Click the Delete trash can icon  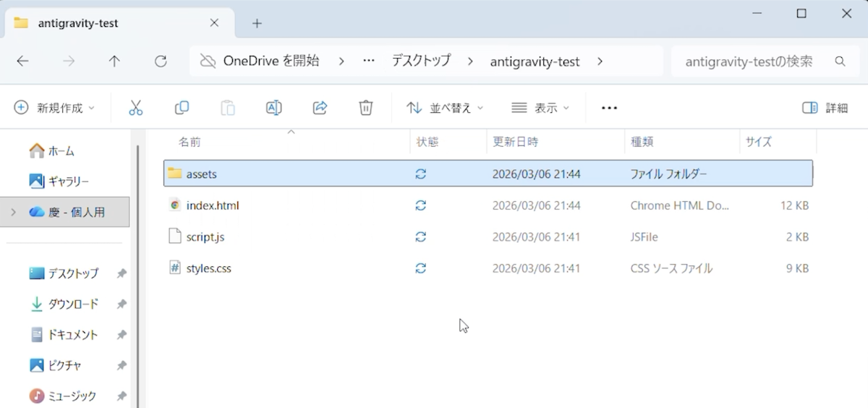[x=366, y=108]
